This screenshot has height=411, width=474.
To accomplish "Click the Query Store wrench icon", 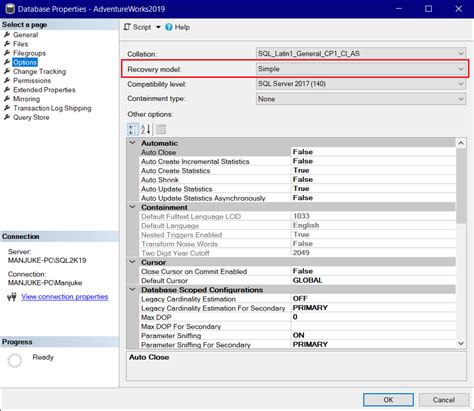I will click(7, 117).
